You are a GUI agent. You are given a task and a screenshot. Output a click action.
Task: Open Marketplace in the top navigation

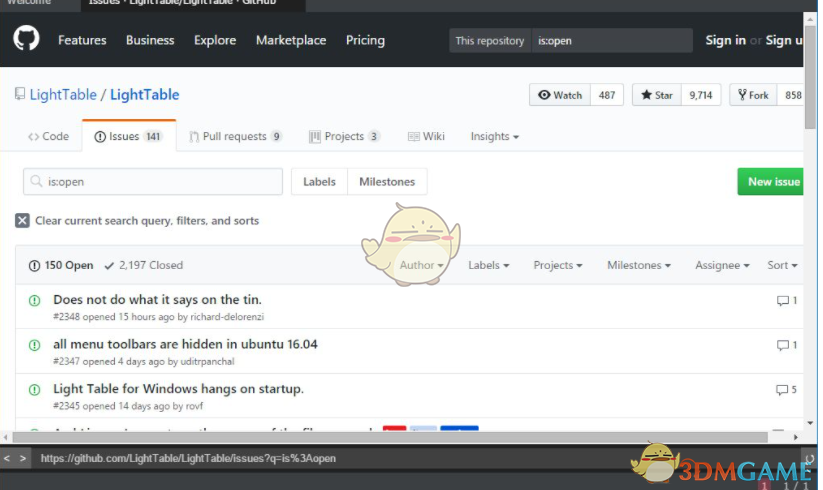291,40
